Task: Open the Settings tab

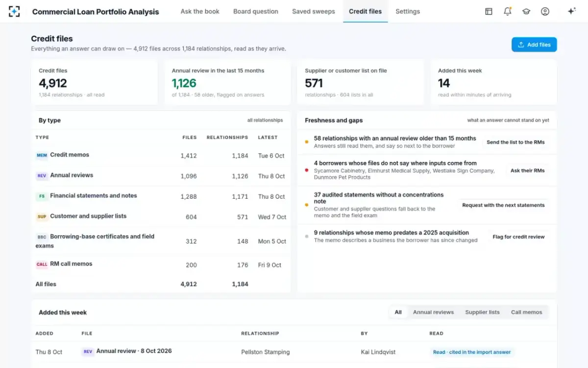Action: 408,11
